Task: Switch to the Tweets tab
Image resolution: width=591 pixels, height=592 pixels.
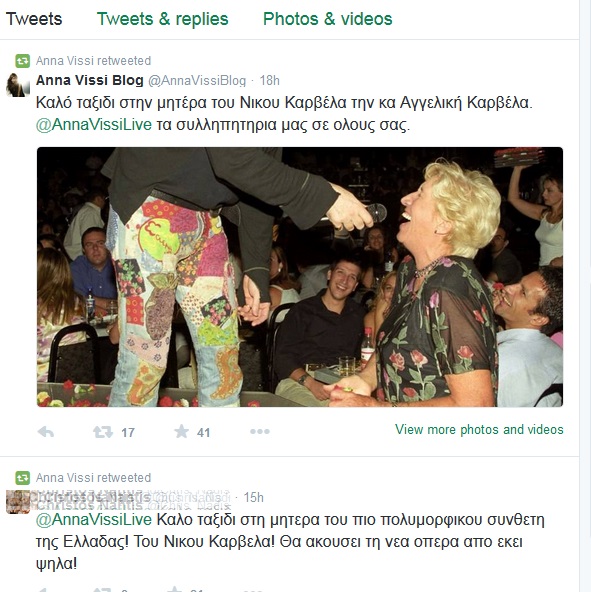Action: (34, 19)
